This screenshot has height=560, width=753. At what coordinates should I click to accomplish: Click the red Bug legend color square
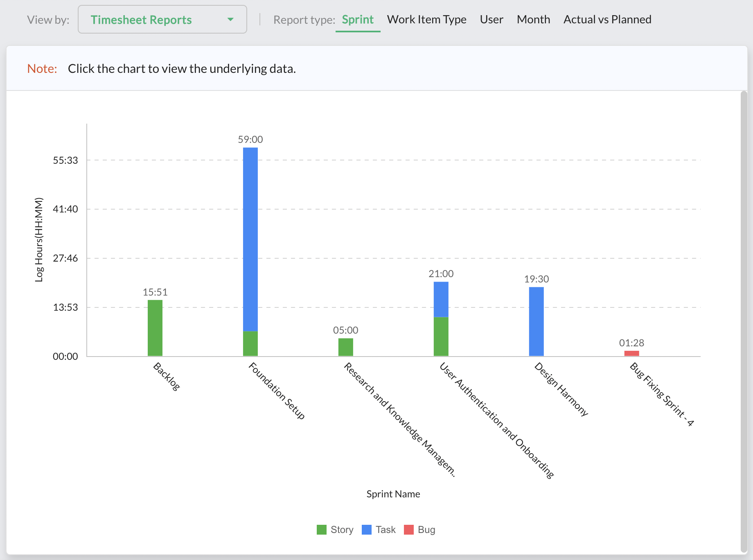[409, 530]
